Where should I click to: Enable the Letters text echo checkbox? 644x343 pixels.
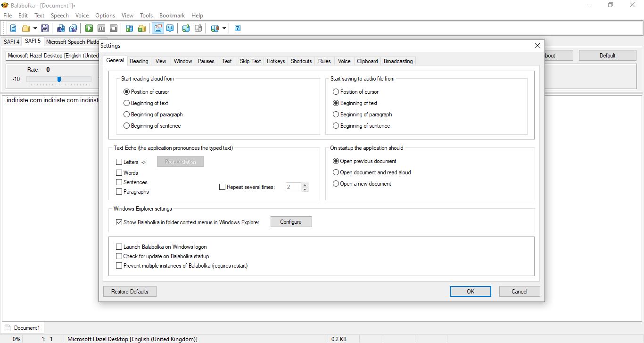tap(119, 162)
